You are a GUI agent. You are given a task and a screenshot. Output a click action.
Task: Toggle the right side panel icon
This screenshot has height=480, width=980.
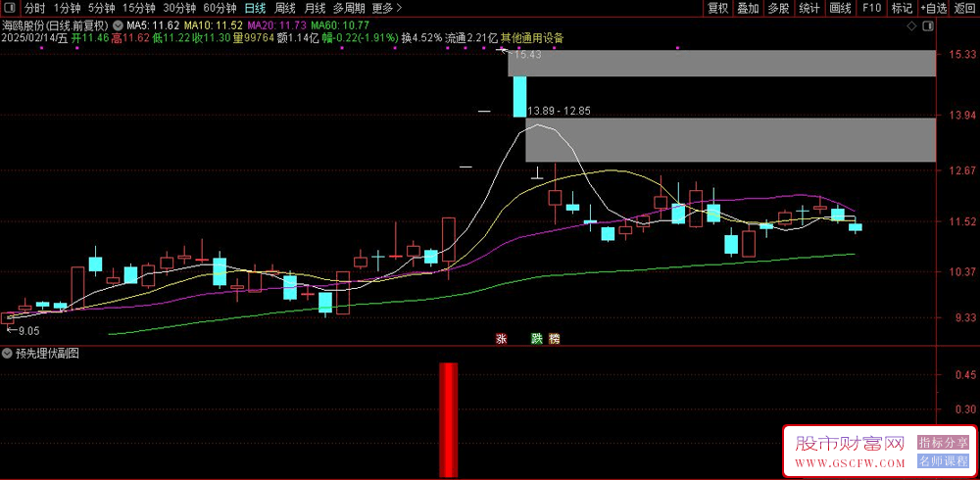tap(928, 26)
